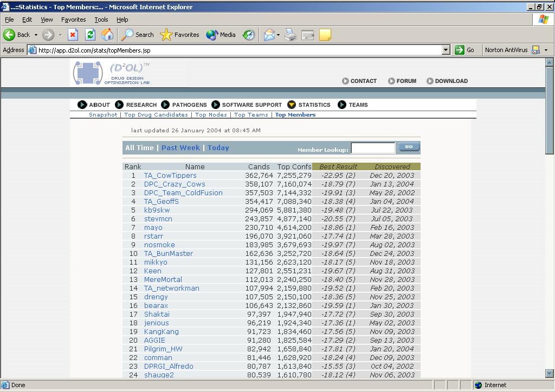Open member DPC_Crazy_Cows
555x392 pixels.
pyautogui.click(x=175, y=184)
